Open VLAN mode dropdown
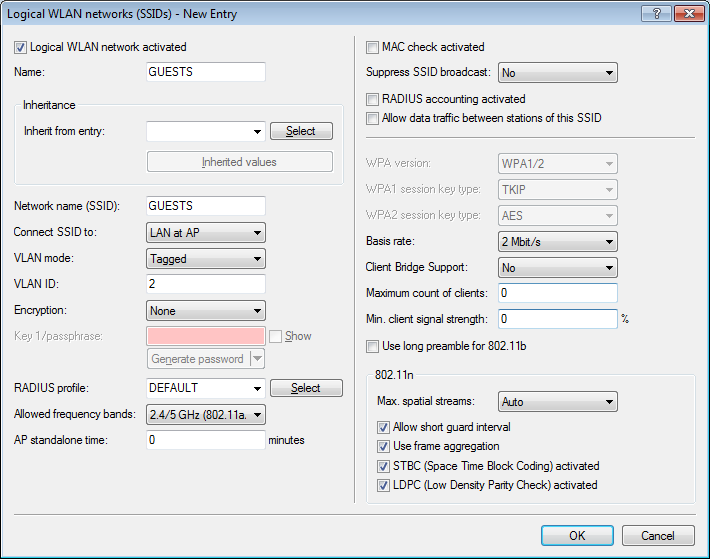Image resolution: width=710 pixels, height=559 pixels. tap(205, 259)
